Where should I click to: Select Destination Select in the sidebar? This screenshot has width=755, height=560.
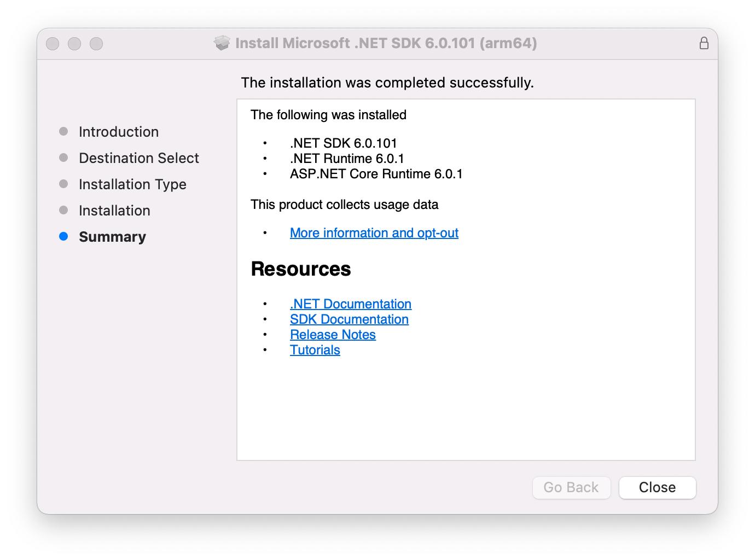coord(139,157)
